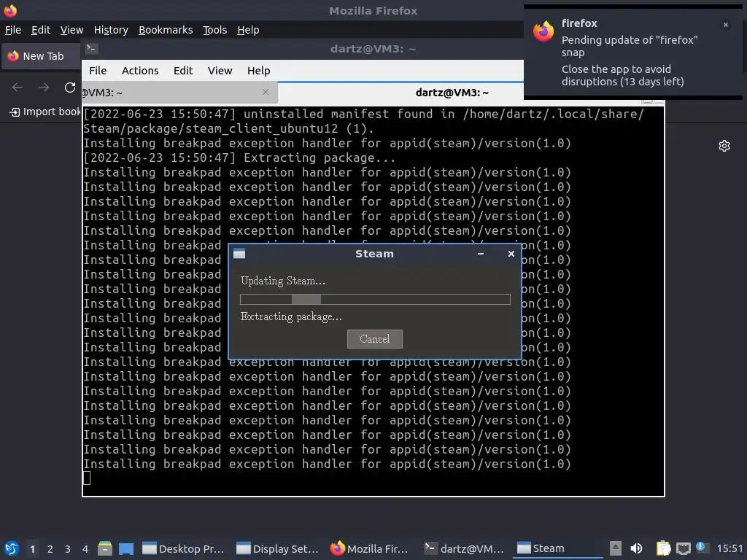This screenshot has width=747, height=560.
Task: Reload the page in Firefox
Action: pyautogui.click(x=70, y=87)
